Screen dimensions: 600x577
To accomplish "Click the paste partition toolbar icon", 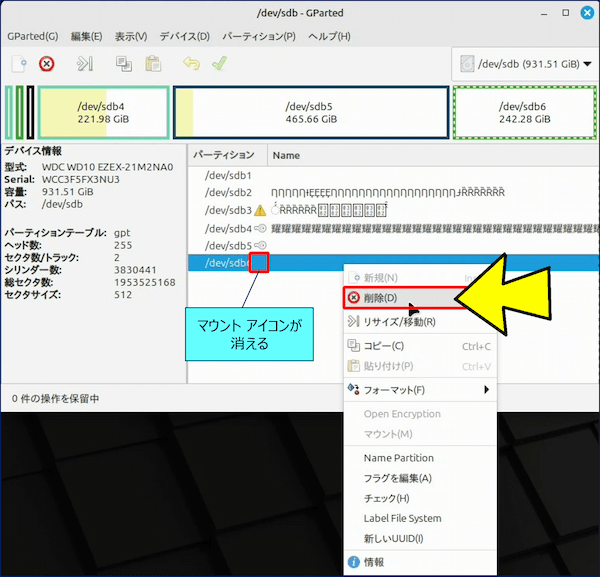I will [x=153, y=64].
